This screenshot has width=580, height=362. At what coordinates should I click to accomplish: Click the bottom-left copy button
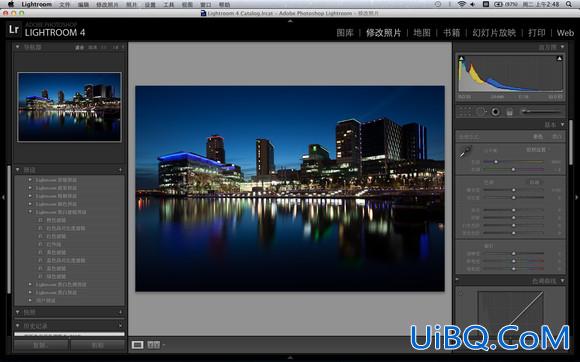point(41,345)
